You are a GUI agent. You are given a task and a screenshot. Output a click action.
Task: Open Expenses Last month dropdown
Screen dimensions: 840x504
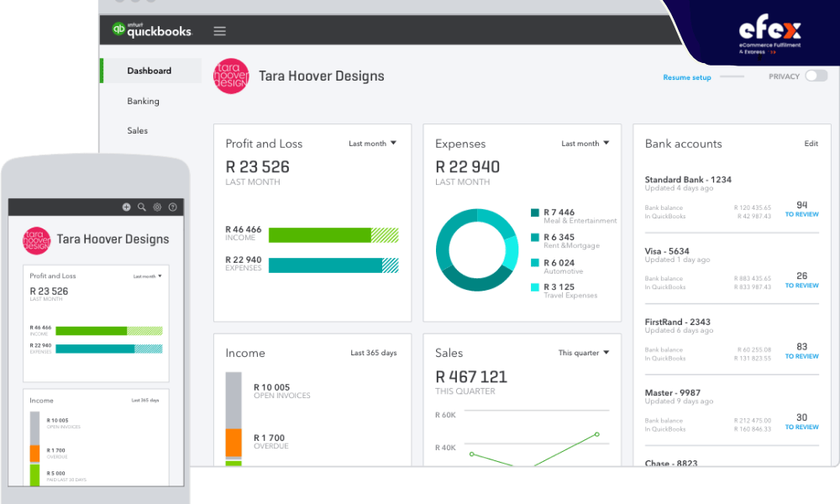pos(585,144)
